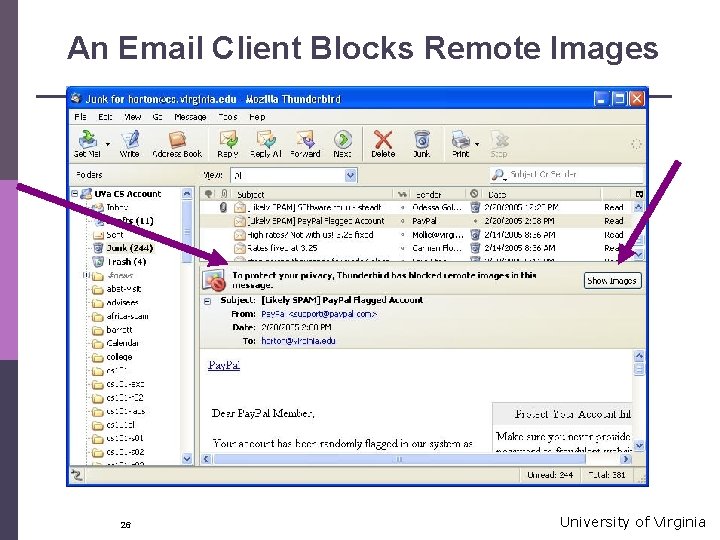Select the PayPal Flagged Account message row
Viewport: 720px width, 540px height.
pos(417,221)
